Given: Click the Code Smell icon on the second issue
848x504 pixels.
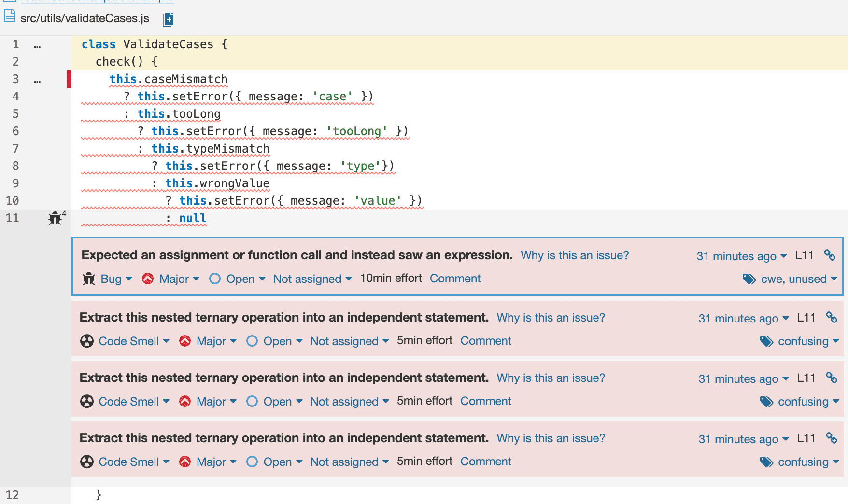Looking at the screenshot, I should [87, 341].
